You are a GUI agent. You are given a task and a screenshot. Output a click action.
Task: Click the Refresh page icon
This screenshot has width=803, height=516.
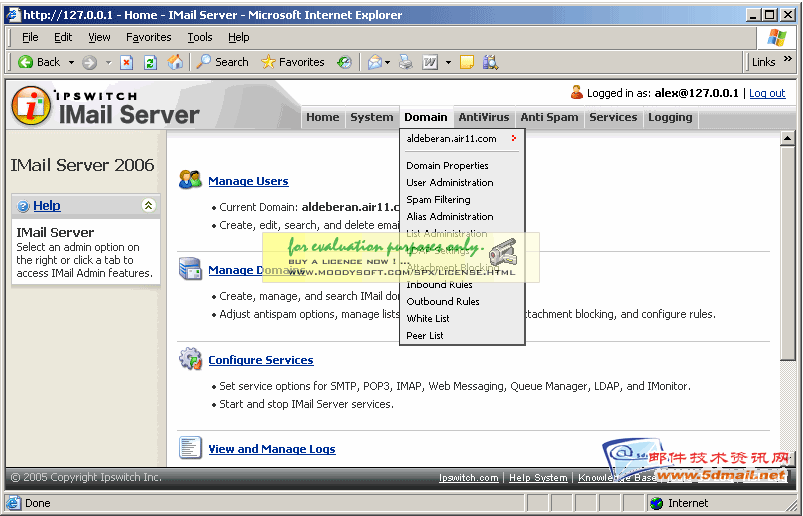point(151,62)
